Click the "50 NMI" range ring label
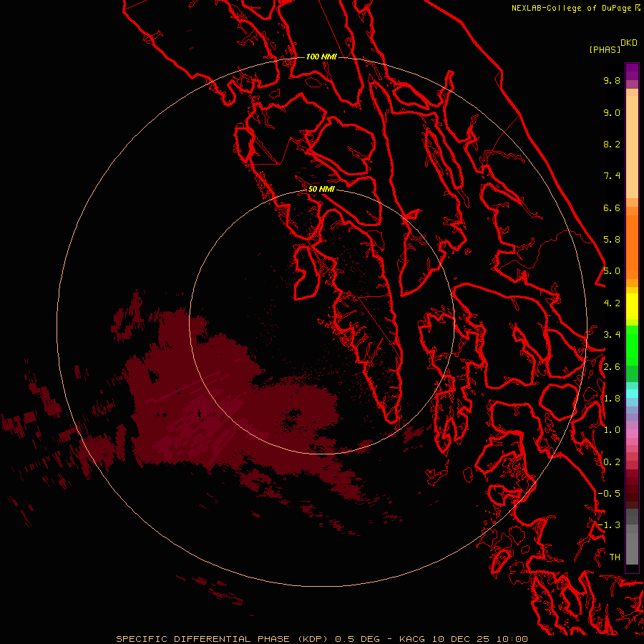 [x=321, y=189]
